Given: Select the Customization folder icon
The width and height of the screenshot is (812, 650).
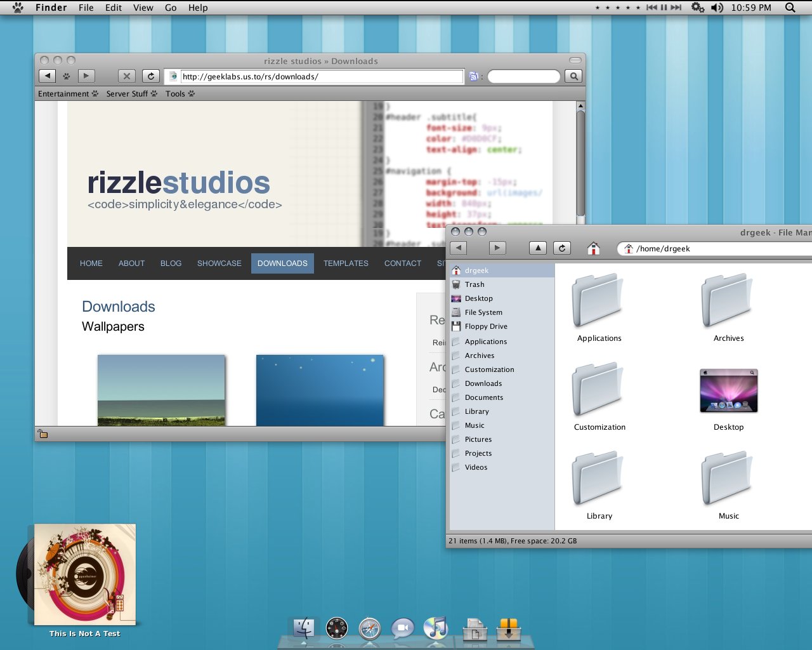Looking at the screenshot, I should coord(598,389).
